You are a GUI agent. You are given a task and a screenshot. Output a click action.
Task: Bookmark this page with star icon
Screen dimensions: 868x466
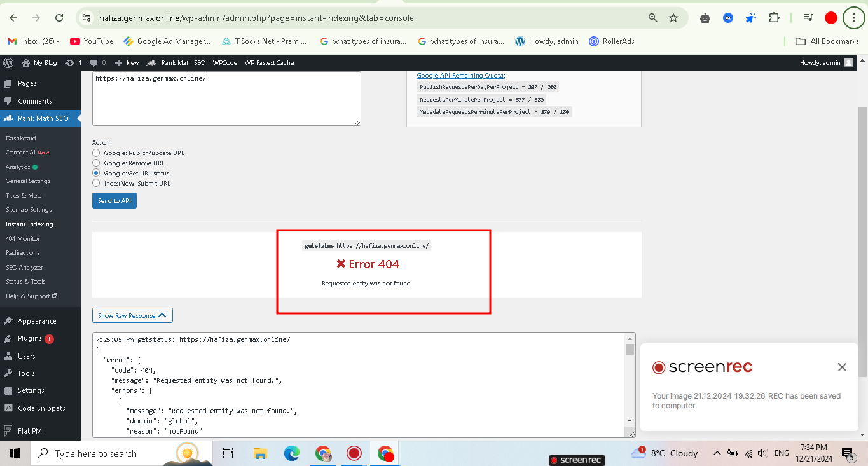point(673,18)
